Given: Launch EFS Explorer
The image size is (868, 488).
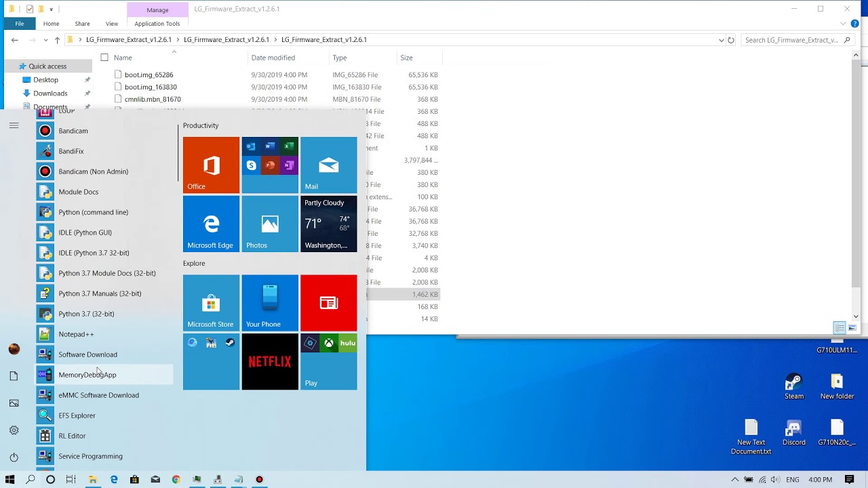Looking at the screenshot, I should pos(104,415).
